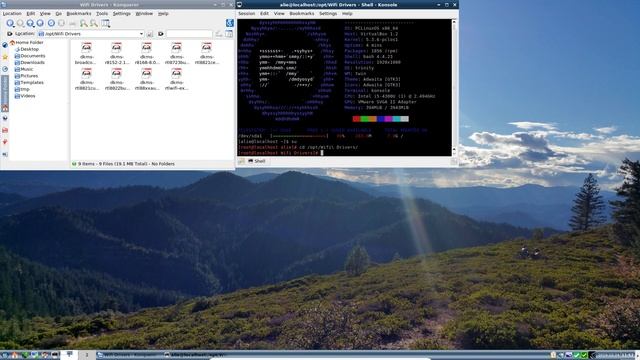Viewport: 640px width, 360px height.
Task: Click Konsole's scrollbar down arrow
Action: (454, 153)
